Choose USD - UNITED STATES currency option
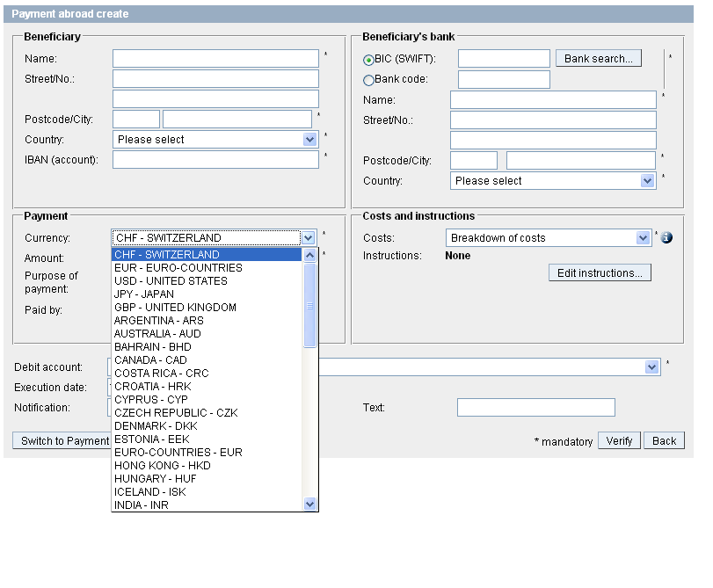The width and height of the screenshot is (713, 588). [x=207, y=281]
